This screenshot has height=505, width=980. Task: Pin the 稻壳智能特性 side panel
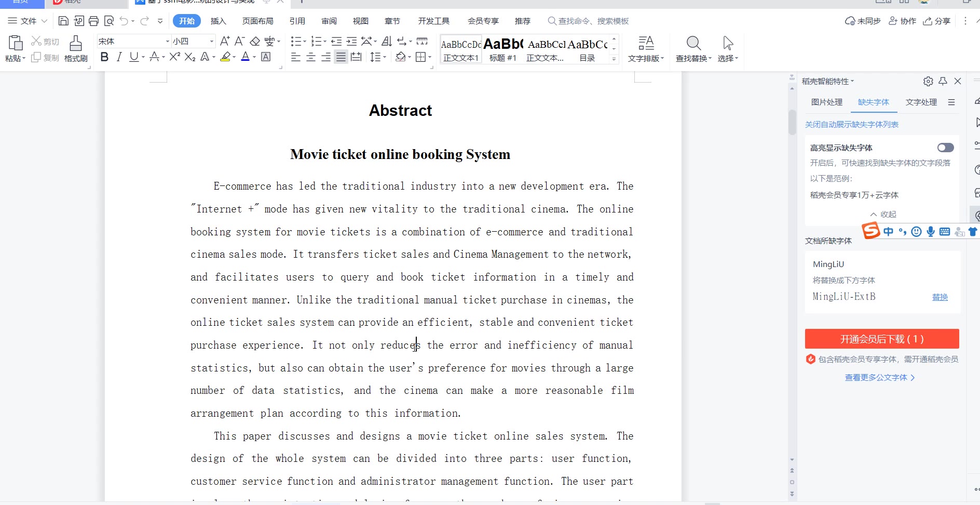pyautogui.click(x=943, y=81)
